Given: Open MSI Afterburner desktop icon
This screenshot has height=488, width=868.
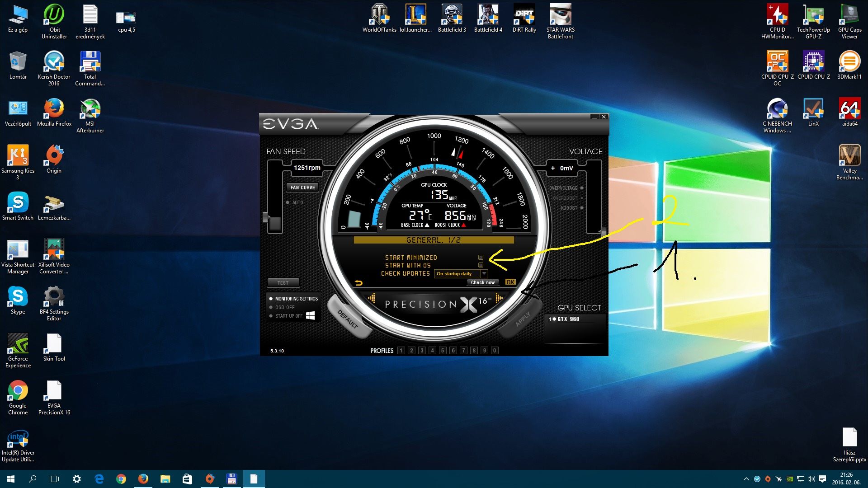Looking at the screenshot, I should (x=90, y=115).
